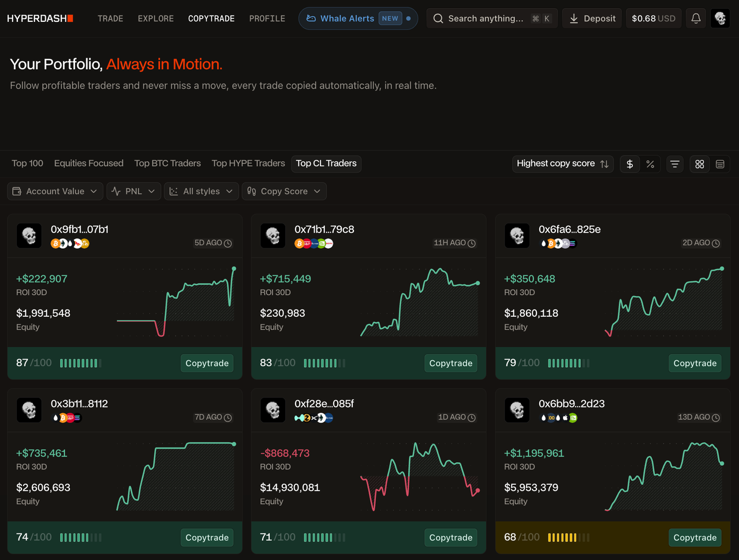
Task: Select the Top HYPE Traders tab
Action: (x=248, y=163)
